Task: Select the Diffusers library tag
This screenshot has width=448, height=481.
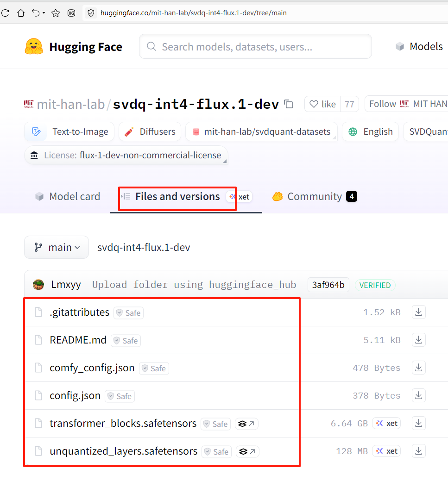Action: click(150, 131)
